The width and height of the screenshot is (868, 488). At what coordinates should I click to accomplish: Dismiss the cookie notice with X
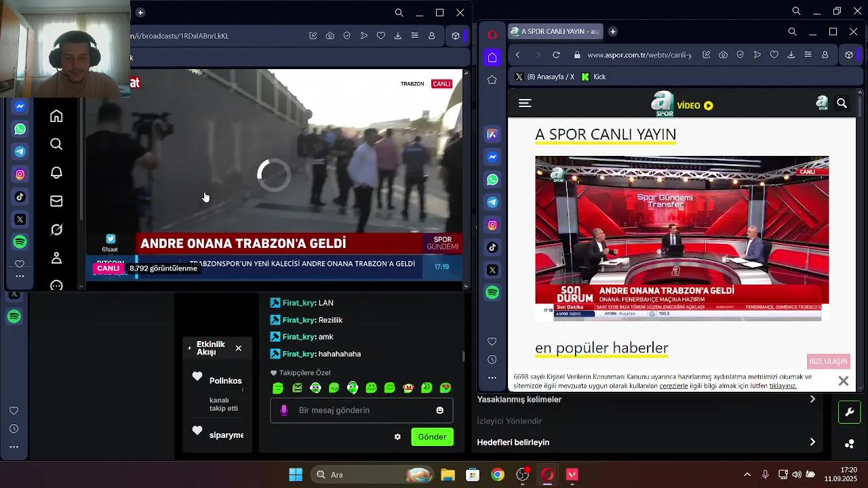point(843,382)
